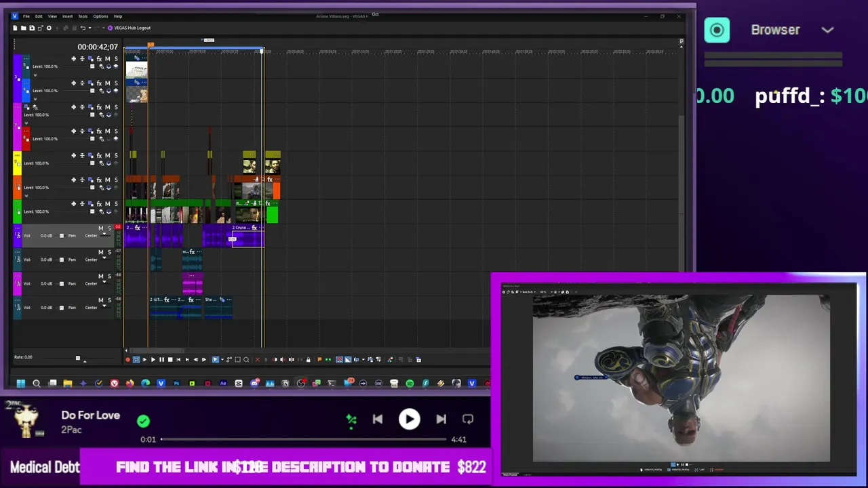Open the Options menu

pos(100,16)
